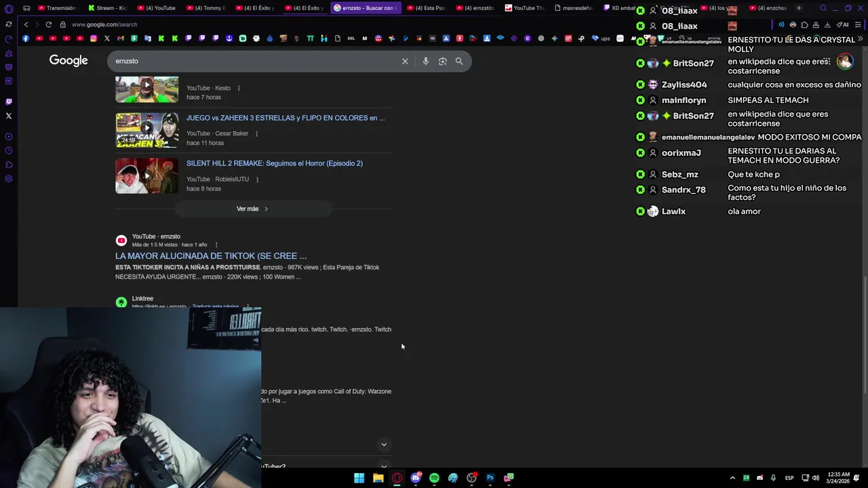This screenshot has width=868, height=488.
Task: Open the Facebook bookmark
Action: pos(26,39)
